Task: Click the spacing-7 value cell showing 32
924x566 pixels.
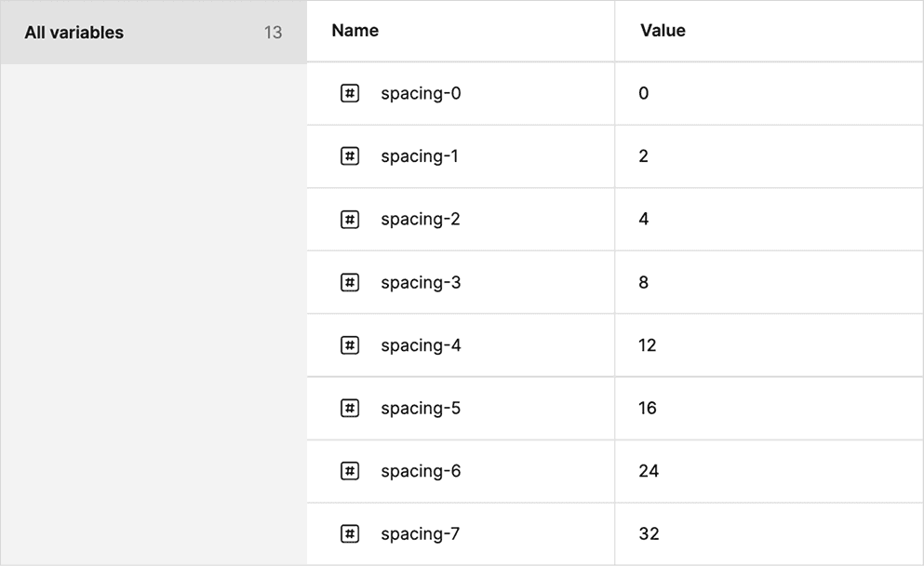Action: (769, 533)
